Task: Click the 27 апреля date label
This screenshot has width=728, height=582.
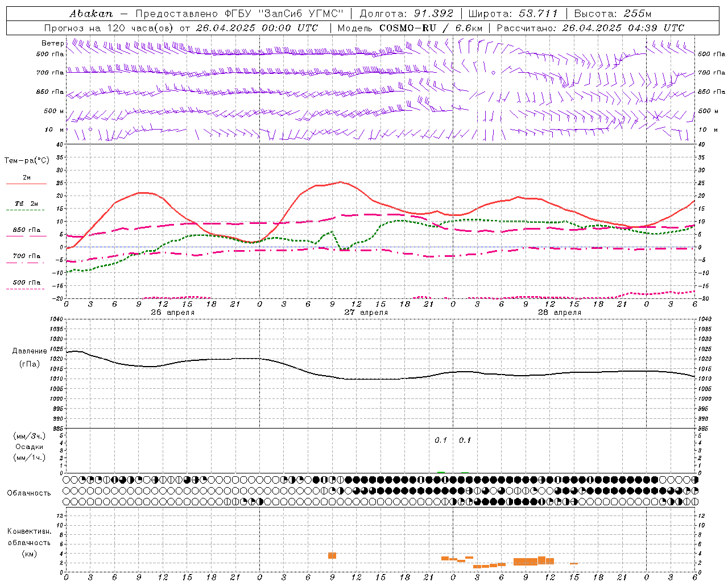Action: [x=366, y=313]
